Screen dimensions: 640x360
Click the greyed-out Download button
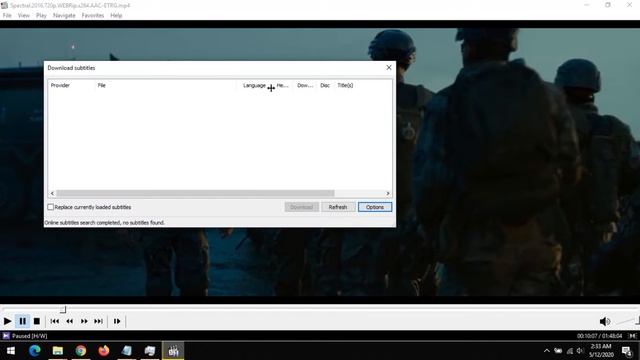point(301,207)
